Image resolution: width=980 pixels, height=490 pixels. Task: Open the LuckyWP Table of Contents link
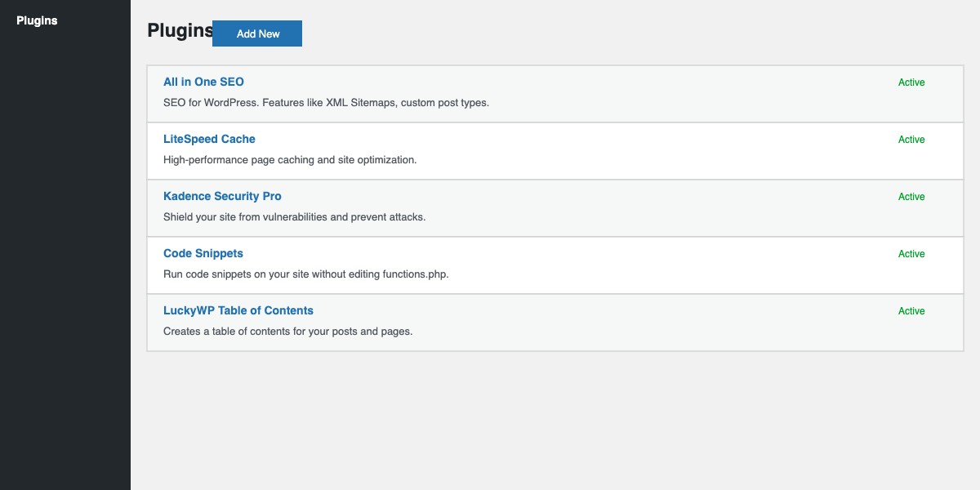[238, 310]
